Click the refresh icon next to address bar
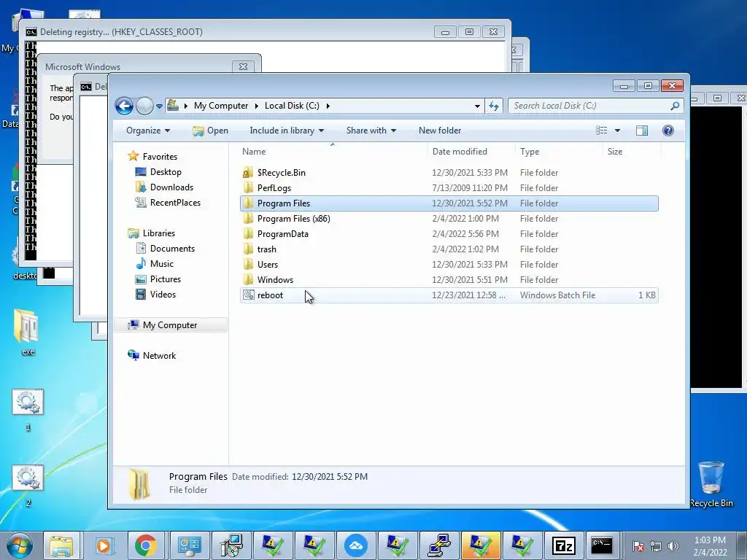Image resolution: width=747 pixels, height=560 pixels. tap(494, 106)
